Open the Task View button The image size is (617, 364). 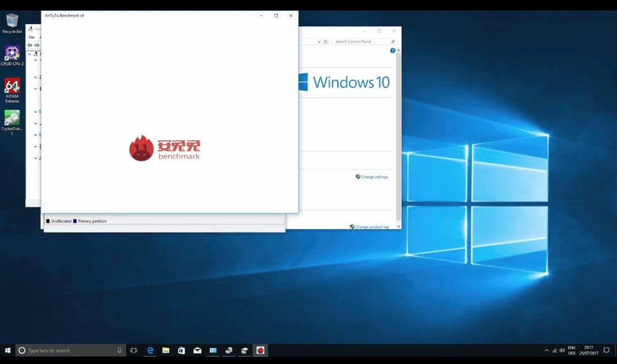(134, 350)
